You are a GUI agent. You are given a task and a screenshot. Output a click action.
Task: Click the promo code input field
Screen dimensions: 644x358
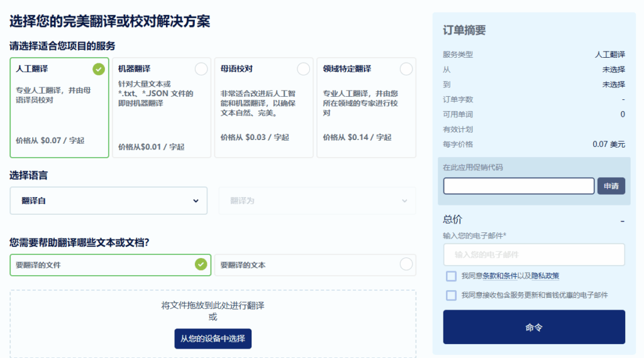518,186
